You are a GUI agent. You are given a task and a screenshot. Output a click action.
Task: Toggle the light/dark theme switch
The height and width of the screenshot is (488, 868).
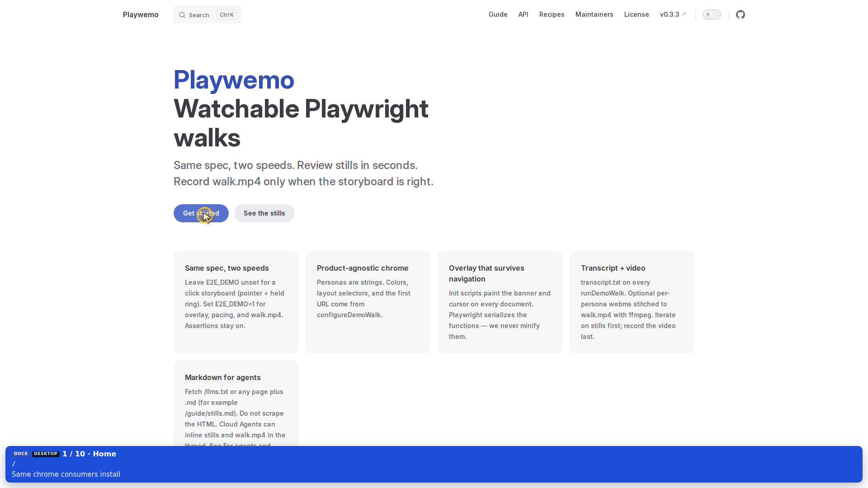tap(712, 14)
